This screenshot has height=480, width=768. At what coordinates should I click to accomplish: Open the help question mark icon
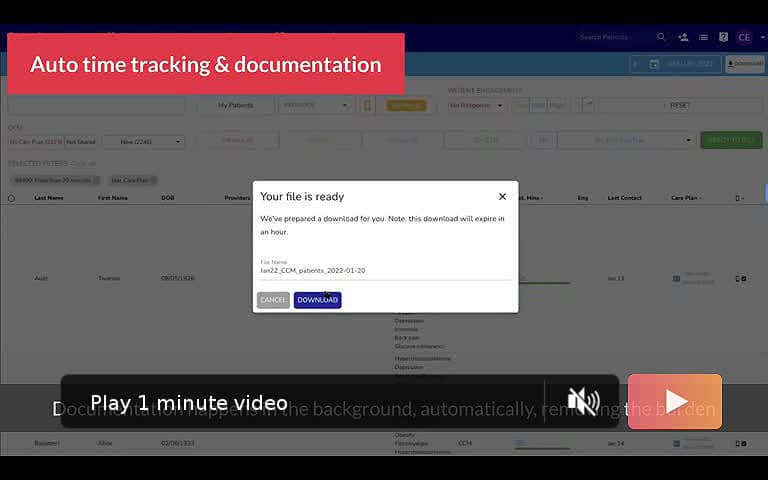click(x=723, y=37)
